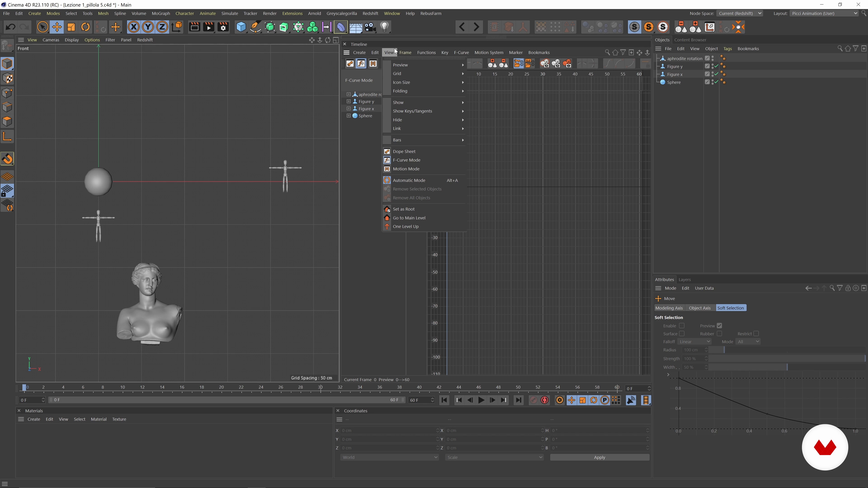Select the Live Selection tool

pyautogui.click(x=42, y=27)
